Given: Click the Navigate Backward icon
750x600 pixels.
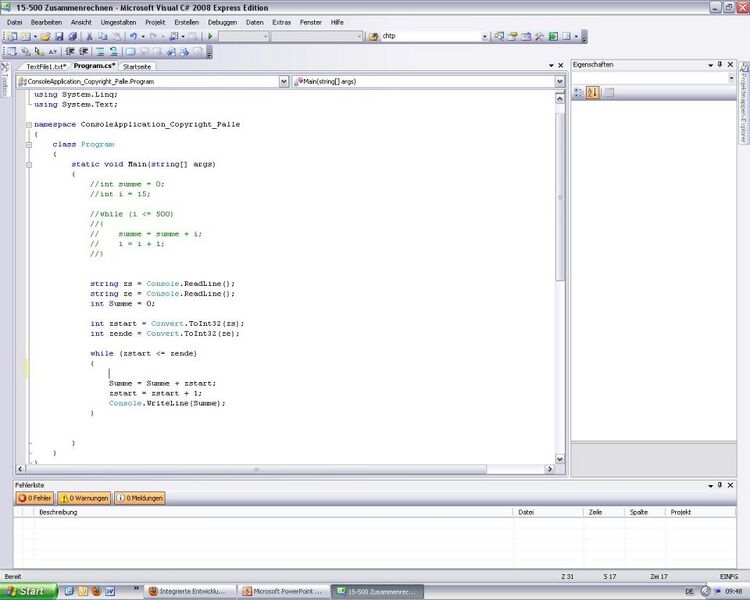Looking at the screenshot, I should [173, 36].
